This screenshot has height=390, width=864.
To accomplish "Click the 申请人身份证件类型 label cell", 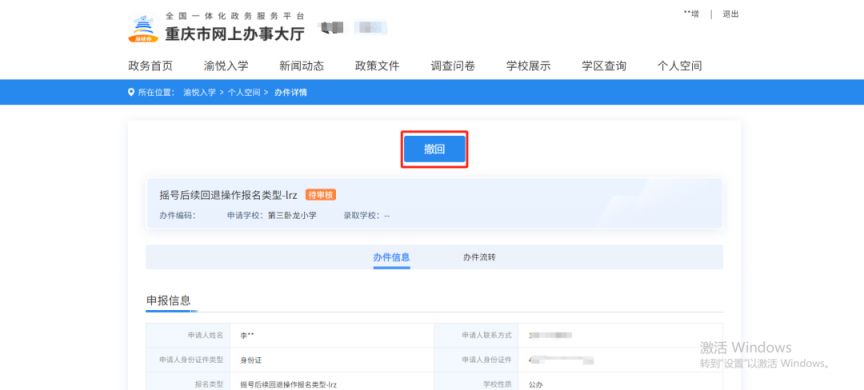I will coord(188,360).
